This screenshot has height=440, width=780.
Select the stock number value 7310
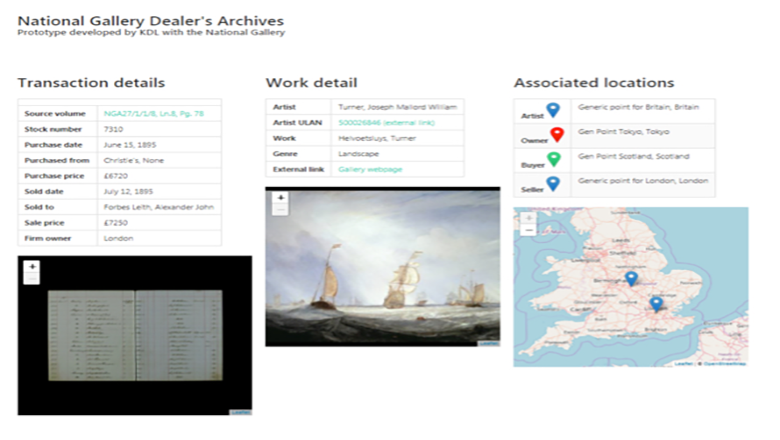(113, 129)
